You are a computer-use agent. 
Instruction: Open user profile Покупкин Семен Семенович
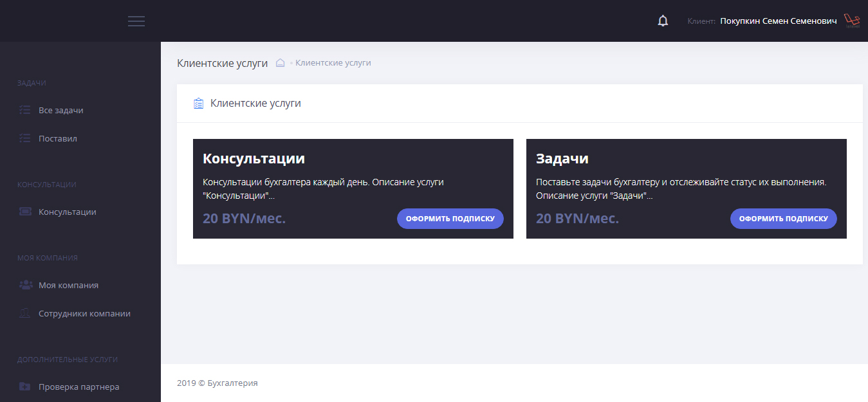pyautogui.click(x=778, y=21)
